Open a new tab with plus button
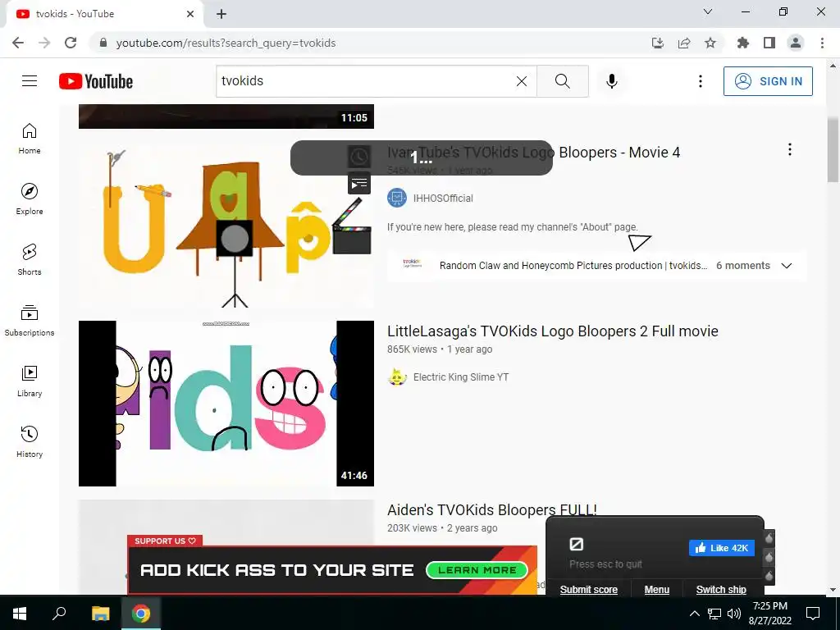Screen dimensions: 840x630 221,14
